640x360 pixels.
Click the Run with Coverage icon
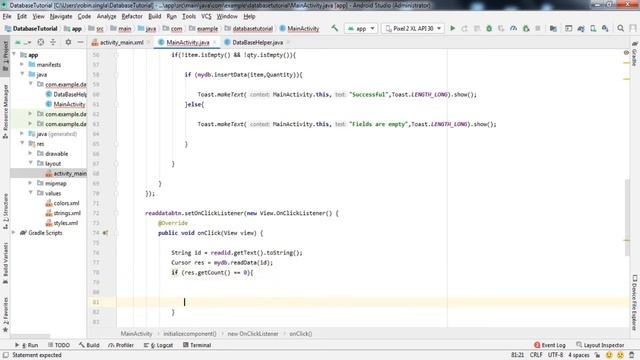pyautogui.click(x=501, y=28)
